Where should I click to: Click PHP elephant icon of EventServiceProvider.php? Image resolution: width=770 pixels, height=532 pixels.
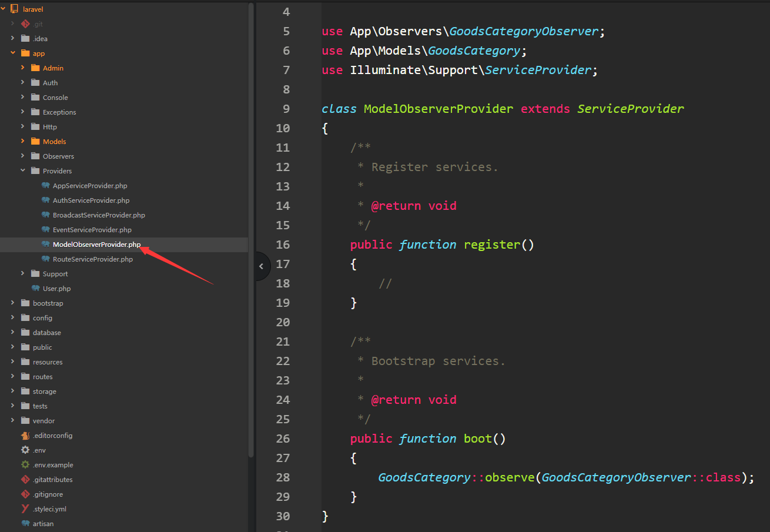point(45,230)
